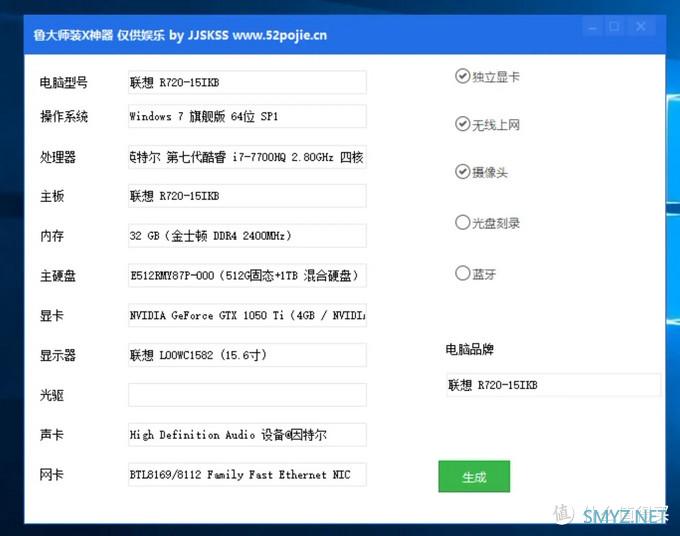Click the empty 光驱 input field
Screen dimensions: 680x536
247,395
